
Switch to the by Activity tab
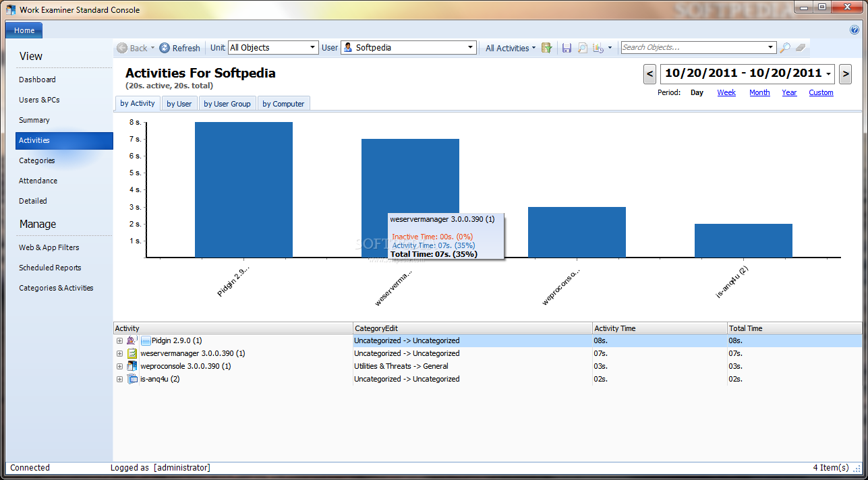(x=138, y=103)
